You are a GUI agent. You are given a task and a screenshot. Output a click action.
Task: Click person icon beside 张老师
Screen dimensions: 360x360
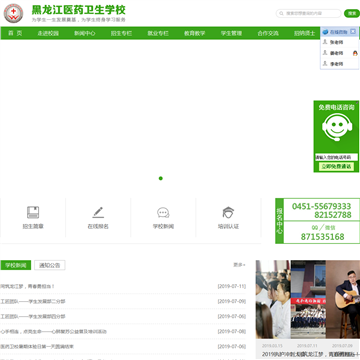pyautogui.click(x=325, y=42)
